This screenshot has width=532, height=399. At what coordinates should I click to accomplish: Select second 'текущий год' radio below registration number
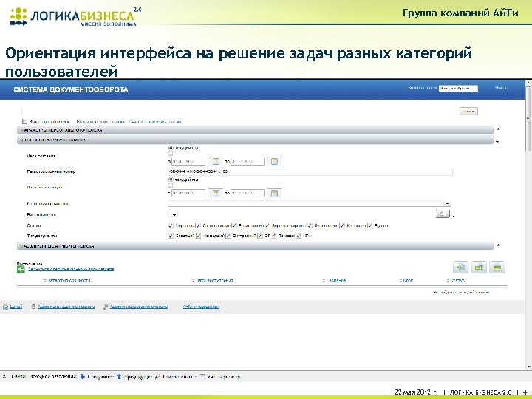pyautogui.click(x=171, y=180)
